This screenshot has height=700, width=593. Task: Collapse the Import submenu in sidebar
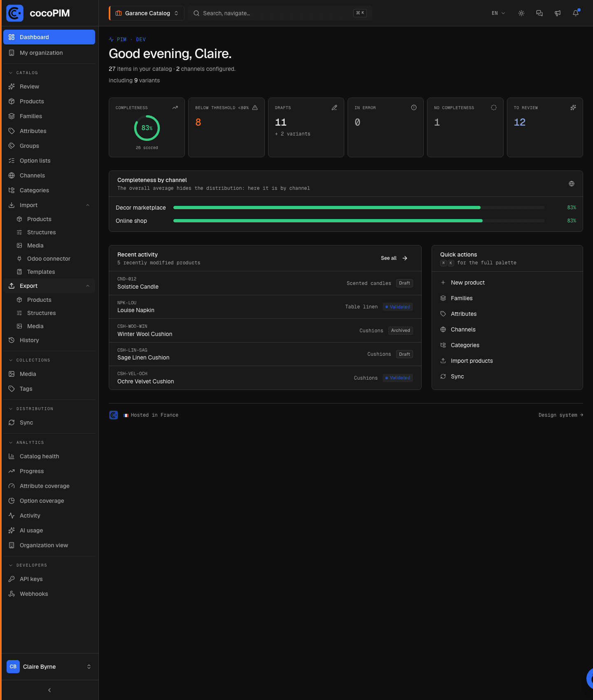(88, 205)
